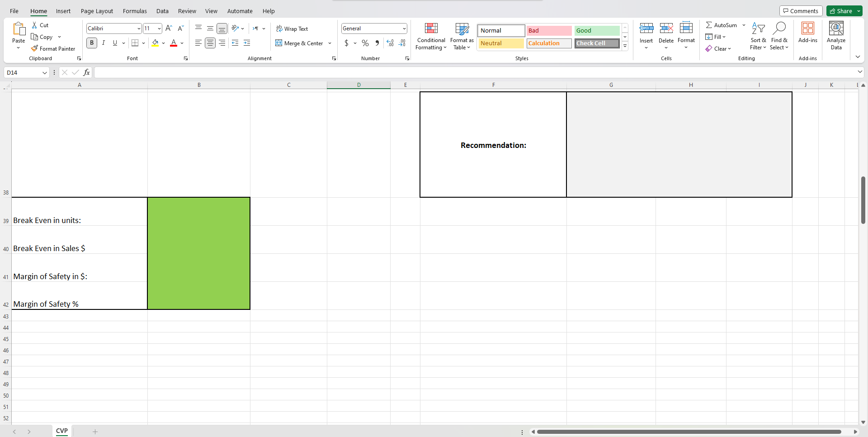Click inside the formula bar input
Image resolution: width=868 pixels, height=437 pixels.
[x=475, y=72]
